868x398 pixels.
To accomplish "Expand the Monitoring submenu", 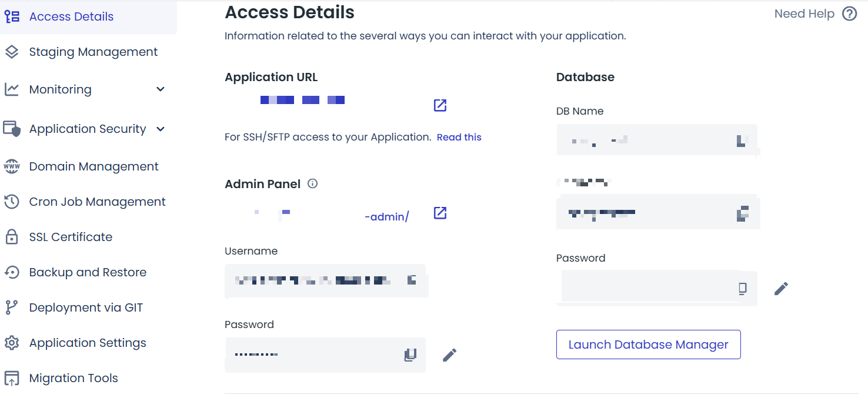I will [160, 89].
